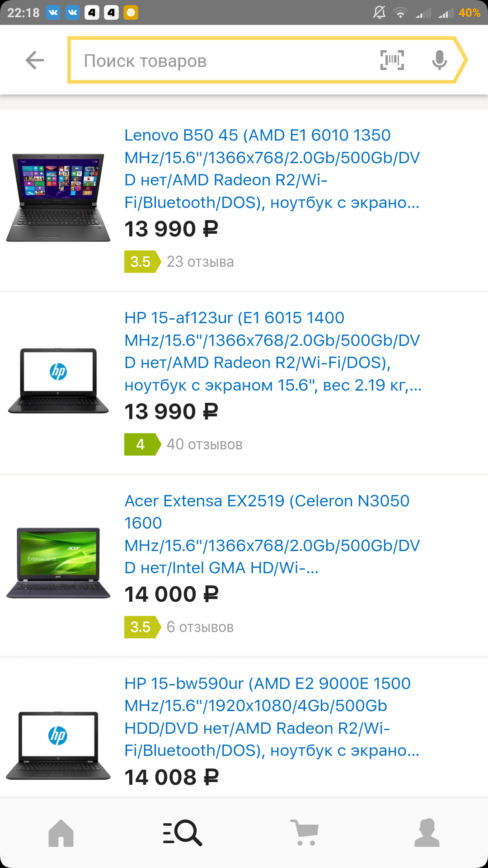View the 23 отзыва reviews for Lenovo
Screen dimensions: 488x868
pyautogui.click(x=200, y=262)
